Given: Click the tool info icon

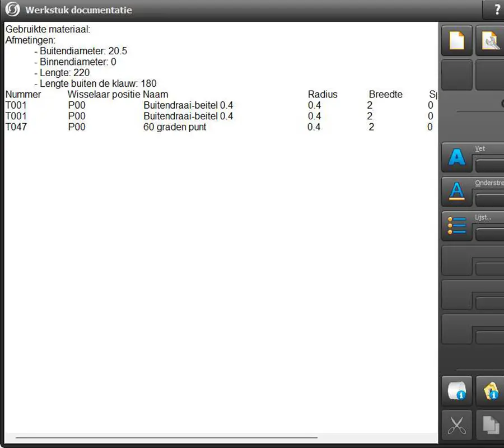Looking at the screenshot, I should (490, 391).
